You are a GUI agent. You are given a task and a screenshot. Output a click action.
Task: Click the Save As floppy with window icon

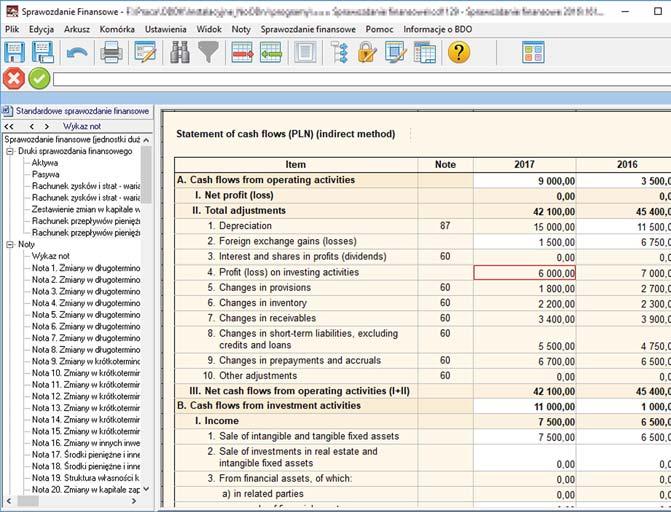43,52
